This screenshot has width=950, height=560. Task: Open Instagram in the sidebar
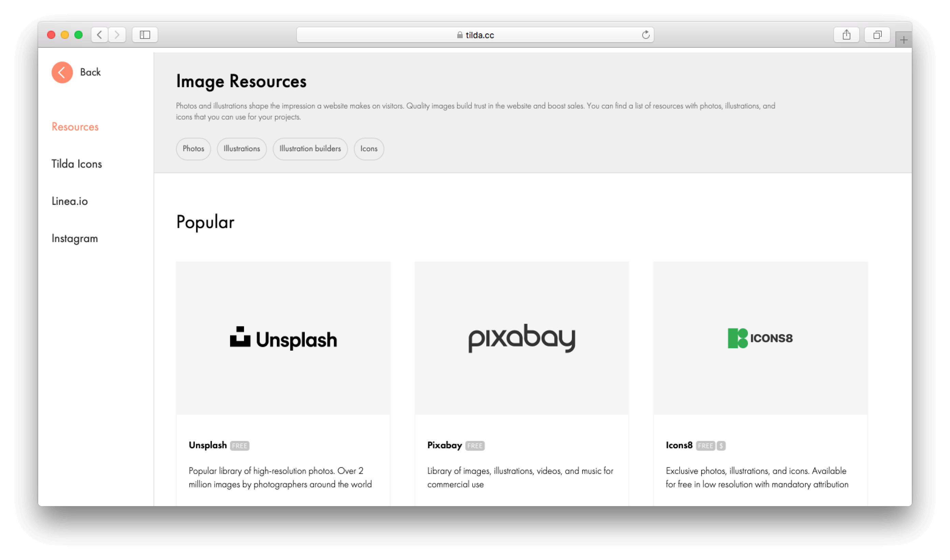coord(75,238)
